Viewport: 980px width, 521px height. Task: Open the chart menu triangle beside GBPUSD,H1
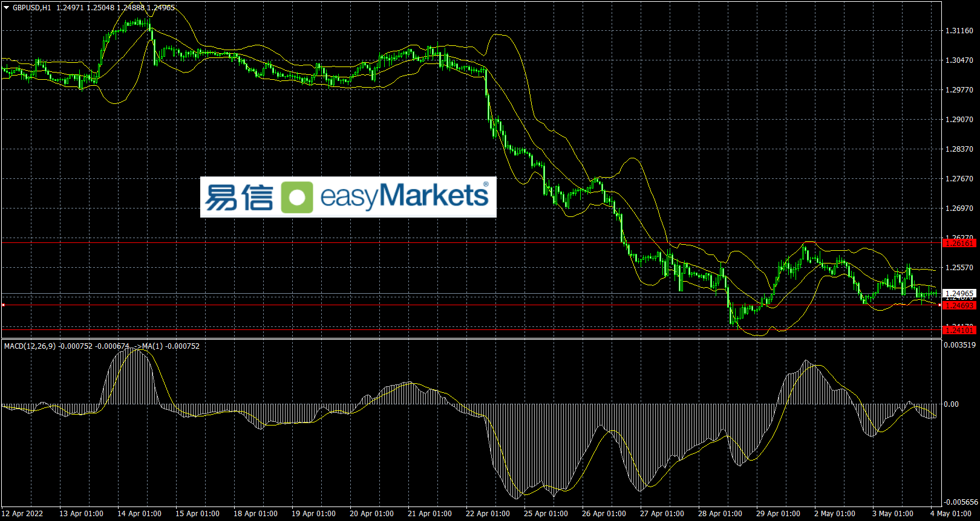[x=7, y=8]
